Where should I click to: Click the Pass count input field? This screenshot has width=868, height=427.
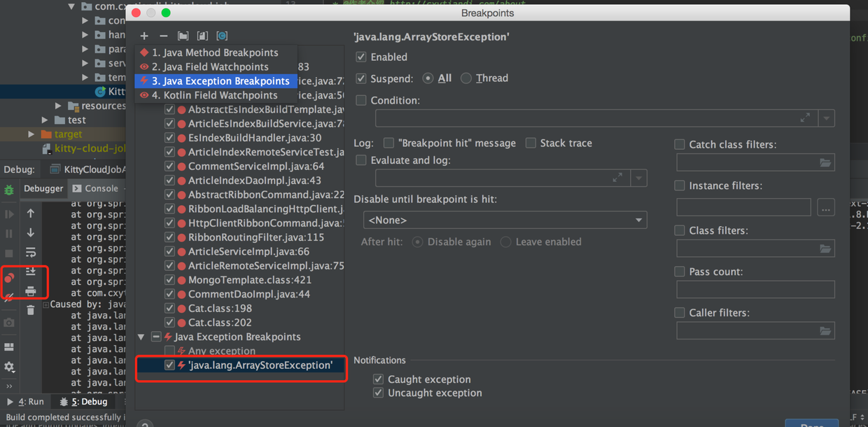coord(755,289)
